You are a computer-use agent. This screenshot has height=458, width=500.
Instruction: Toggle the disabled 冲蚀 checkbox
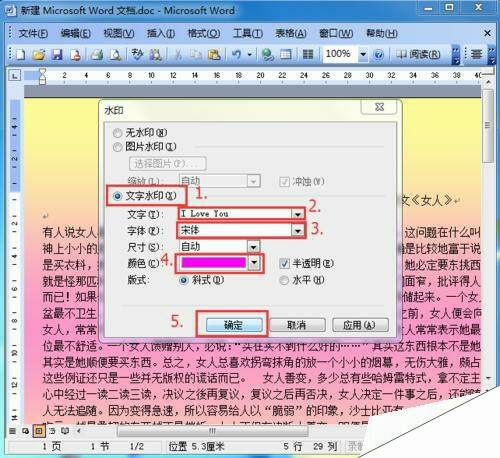point(284,182)
